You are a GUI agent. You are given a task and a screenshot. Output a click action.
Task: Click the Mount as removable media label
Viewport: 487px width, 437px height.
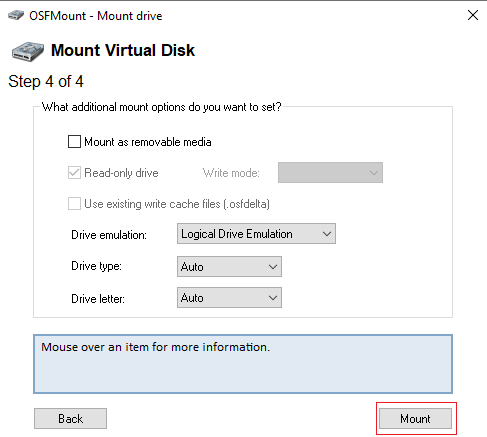tap(148, 142)
